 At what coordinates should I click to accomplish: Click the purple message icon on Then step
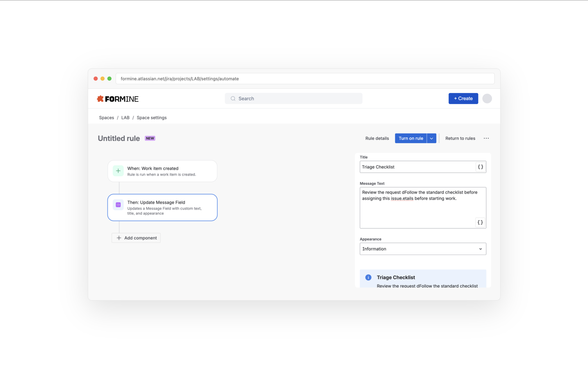pyautogui.click(x=118, y=204)
